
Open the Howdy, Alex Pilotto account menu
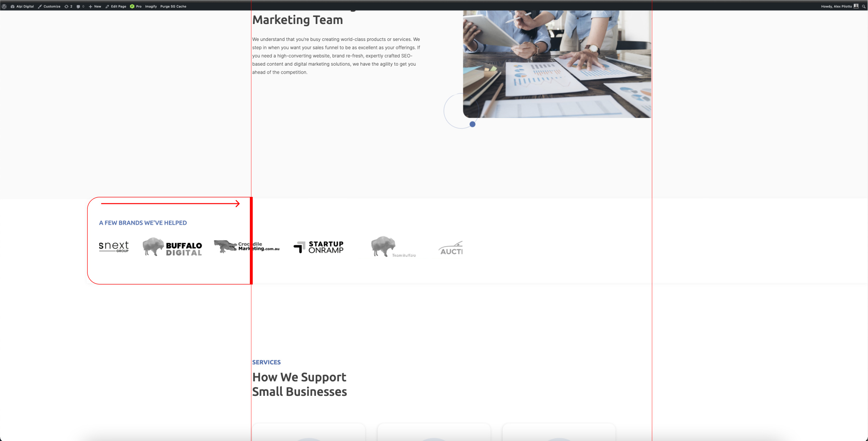pyautogui.click(x=840, y=6)
